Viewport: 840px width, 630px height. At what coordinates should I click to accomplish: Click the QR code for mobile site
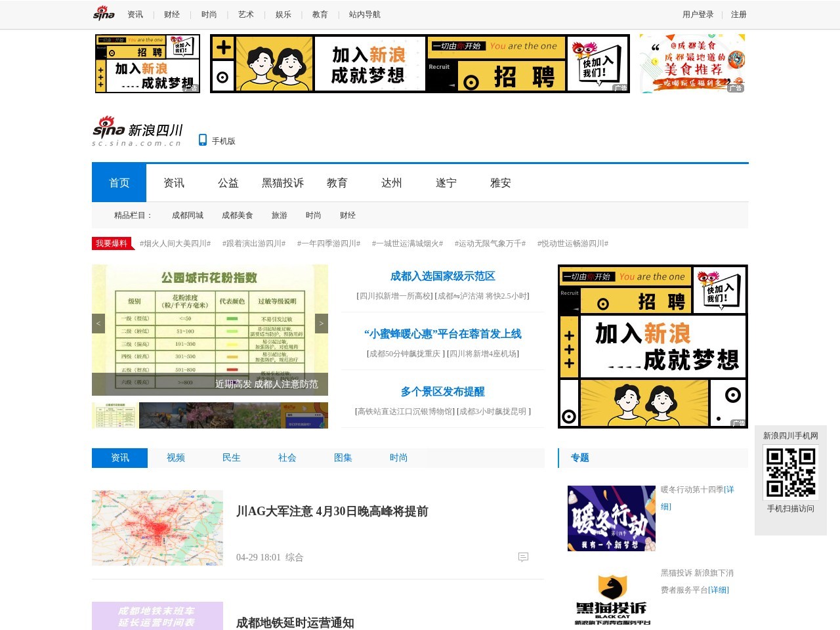791,472
